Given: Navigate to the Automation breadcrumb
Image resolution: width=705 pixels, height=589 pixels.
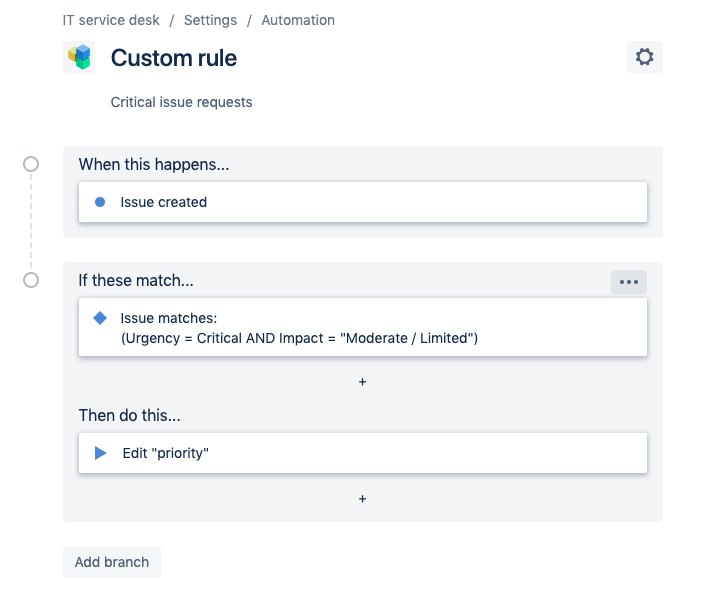Looking at the screenshot, I should tap(298, 20).
